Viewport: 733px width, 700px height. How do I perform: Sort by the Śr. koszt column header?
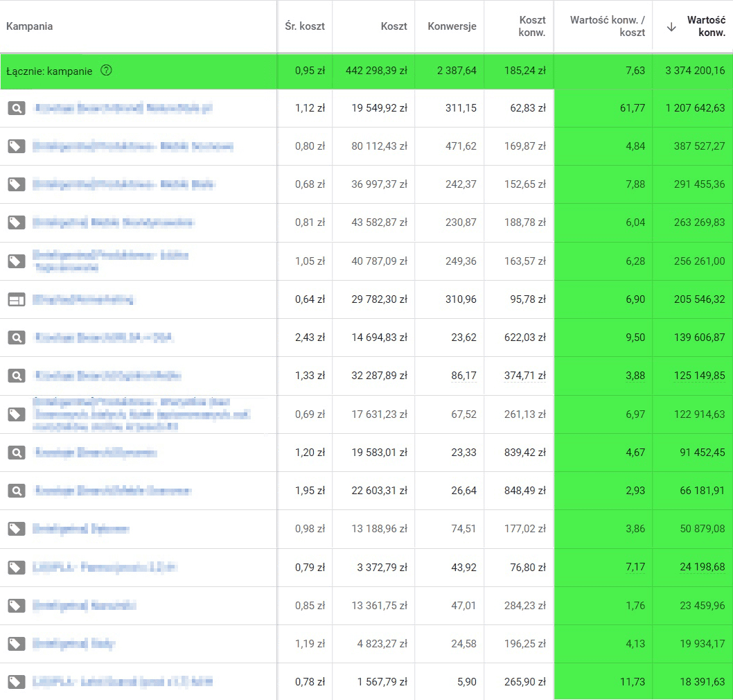pos(305,26)
